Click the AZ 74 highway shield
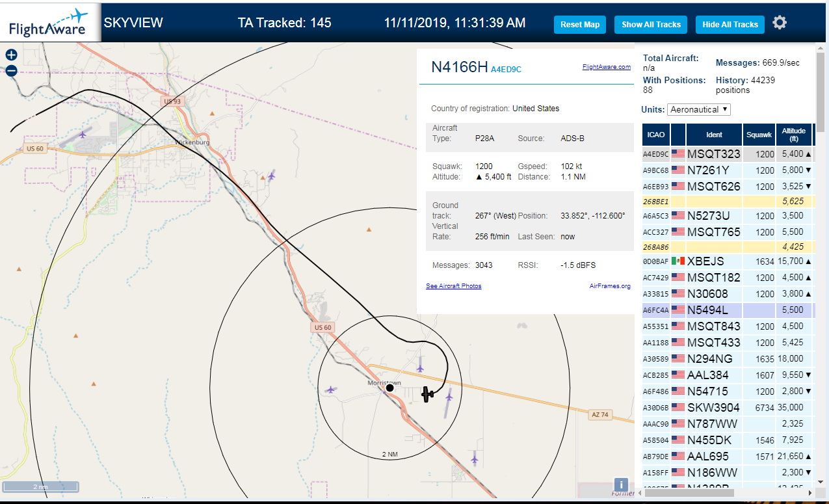Image resolution: width=829 pixels, height=504 pixels. (599, 414)
